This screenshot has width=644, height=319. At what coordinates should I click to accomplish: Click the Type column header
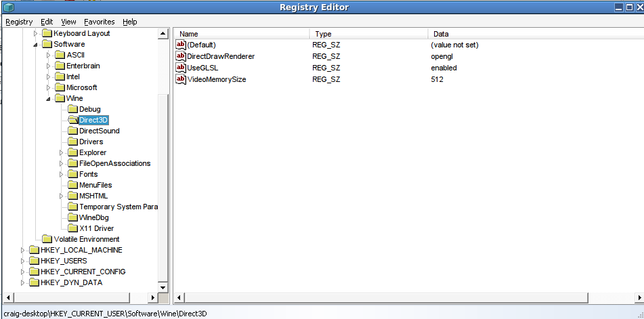369,34
